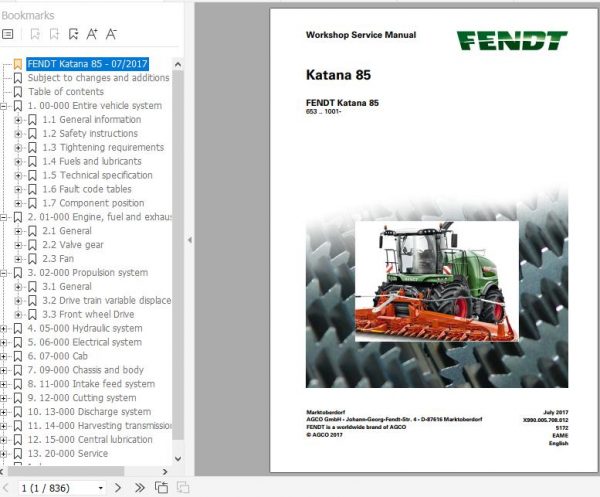
Task: Expand 2.1 General node
Action: [x=18, y=231]
